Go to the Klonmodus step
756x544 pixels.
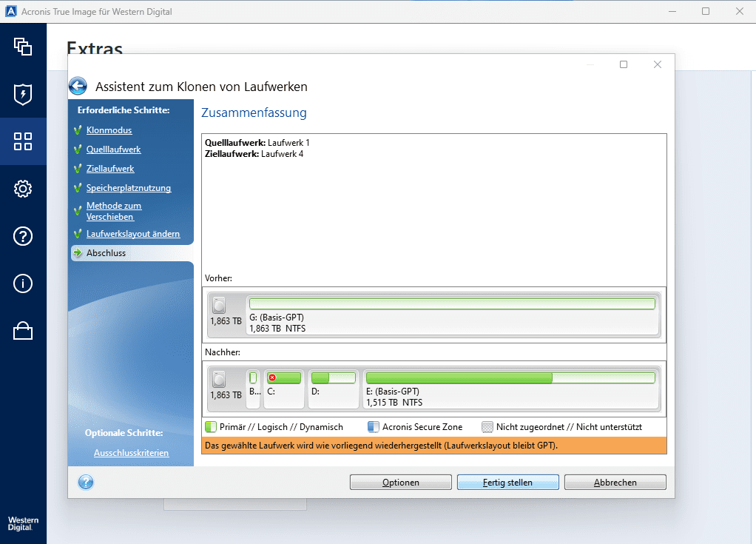pos(109,130)
